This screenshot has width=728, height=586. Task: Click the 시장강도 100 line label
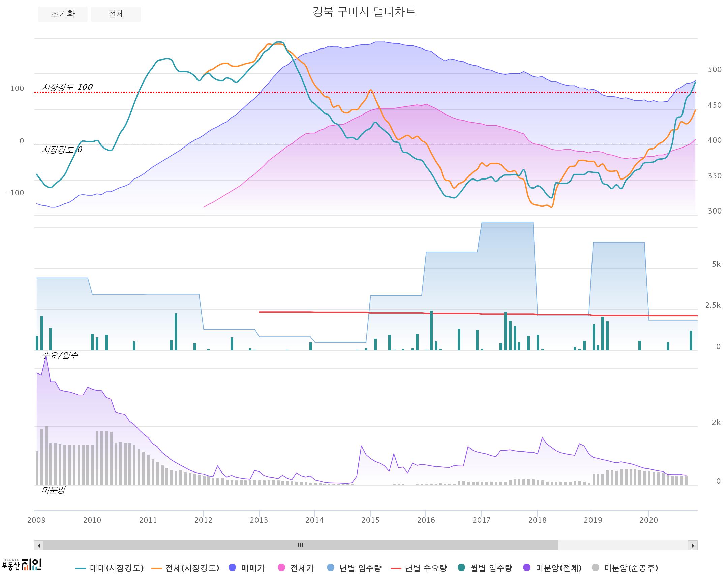coord(67,87)
